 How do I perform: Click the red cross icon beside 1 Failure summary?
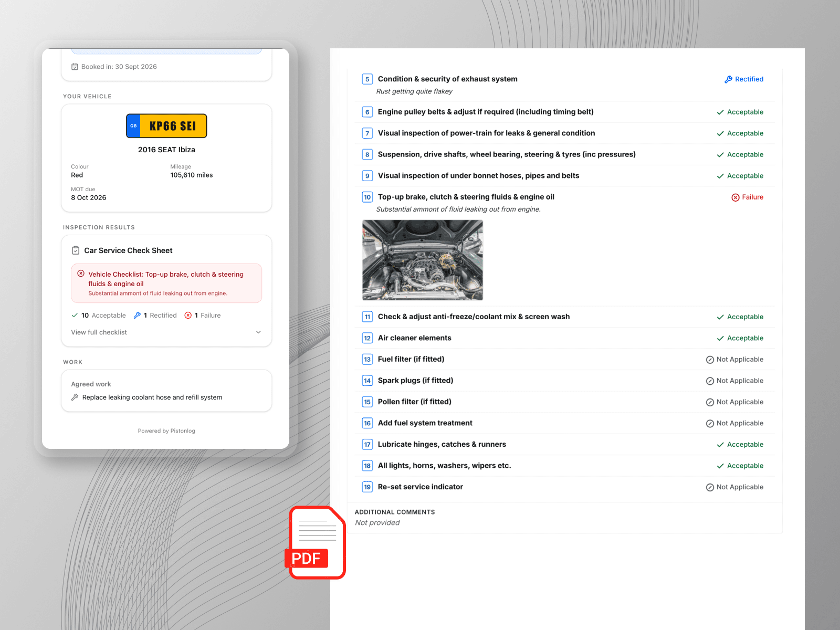(x=188, y=315)
